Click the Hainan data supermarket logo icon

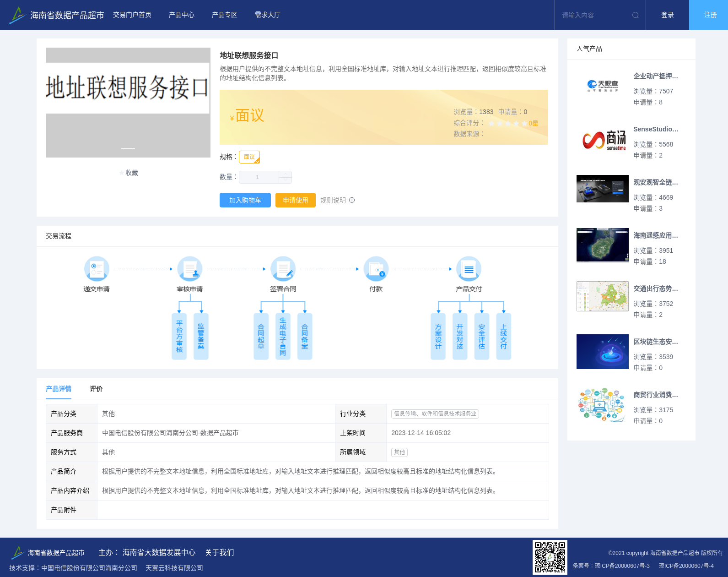(x=17, y=15)
